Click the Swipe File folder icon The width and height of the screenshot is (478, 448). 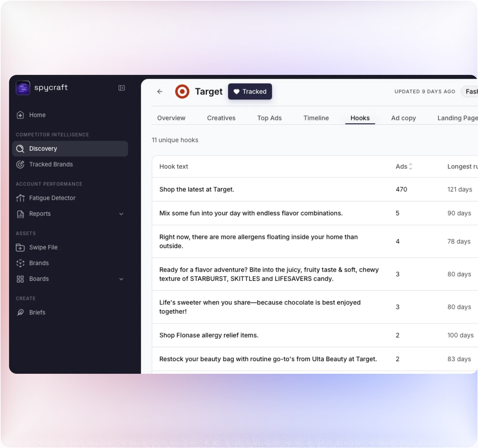pyautogui.click(x=20, y=247)
